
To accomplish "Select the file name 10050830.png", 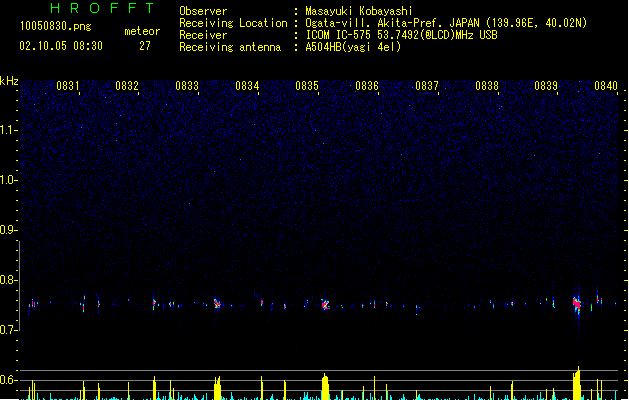I will 56,26.
